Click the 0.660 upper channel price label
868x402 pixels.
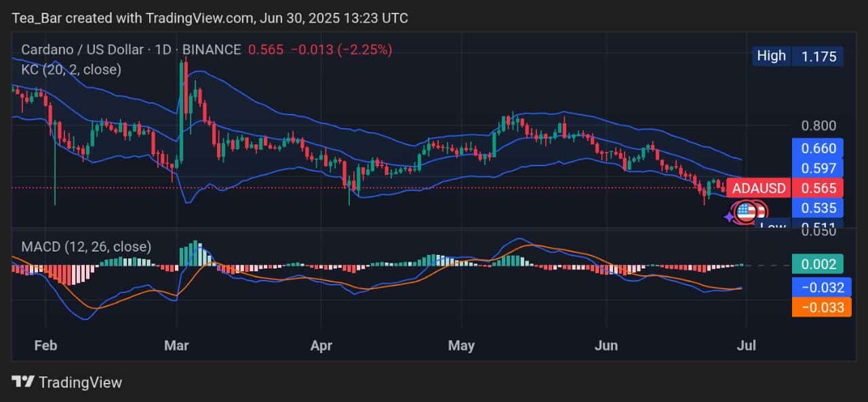818,148
